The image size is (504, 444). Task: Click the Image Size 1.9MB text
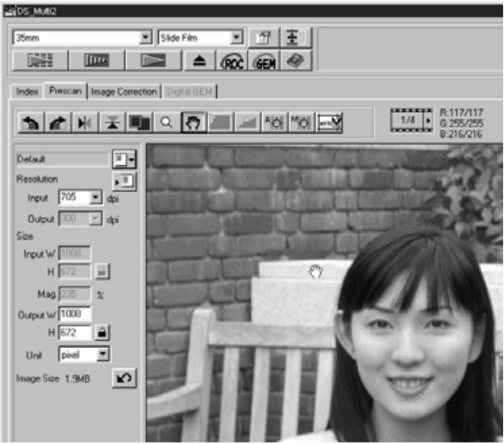coord(53,379)
